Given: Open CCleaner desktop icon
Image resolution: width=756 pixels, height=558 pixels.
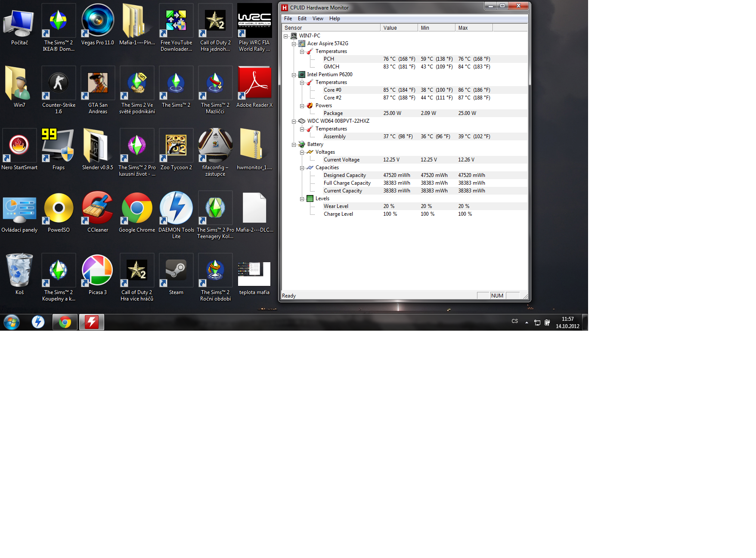Looking at the screenshot, I should pos(98,210).
